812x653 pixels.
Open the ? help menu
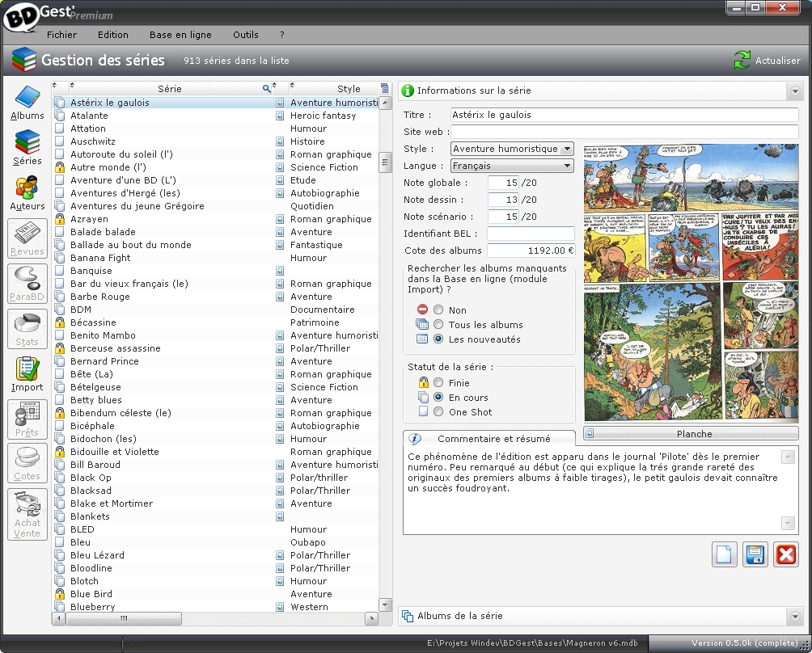click(x=281, y=35)
